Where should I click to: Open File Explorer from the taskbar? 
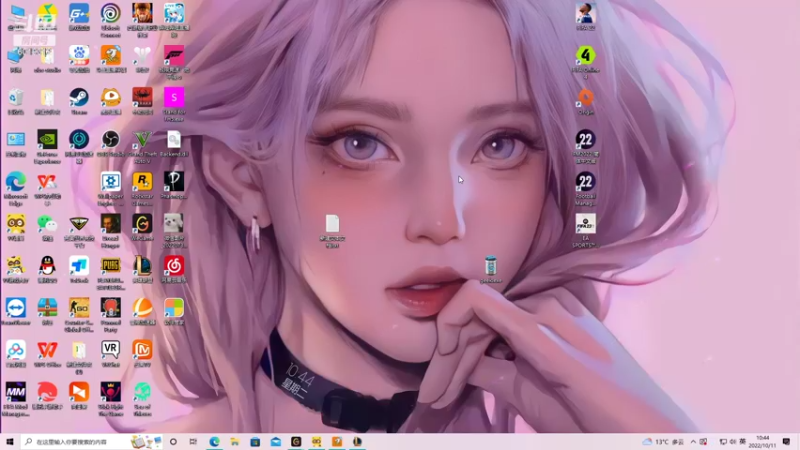point(235,442)
